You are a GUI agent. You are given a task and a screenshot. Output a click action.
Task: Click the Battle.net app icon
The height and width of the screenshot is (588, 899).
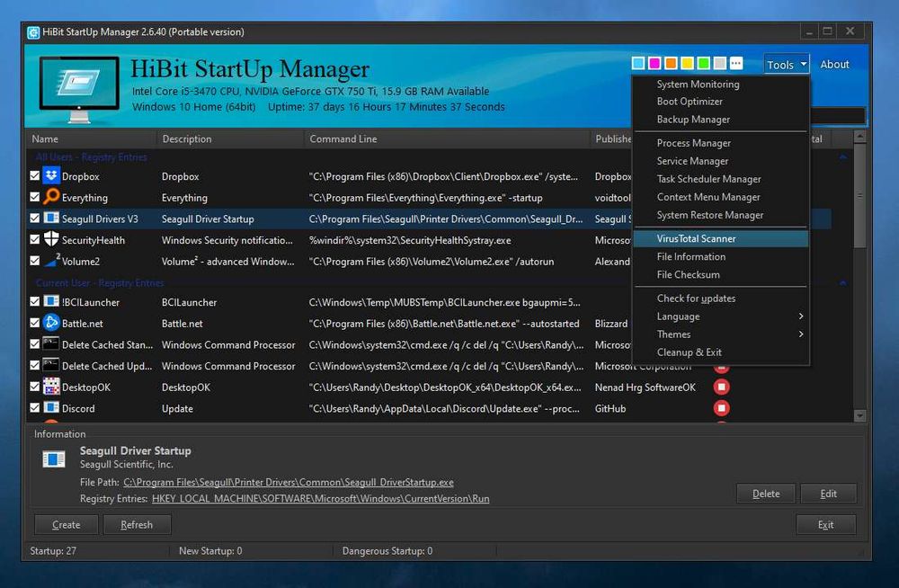pos(51,323)
